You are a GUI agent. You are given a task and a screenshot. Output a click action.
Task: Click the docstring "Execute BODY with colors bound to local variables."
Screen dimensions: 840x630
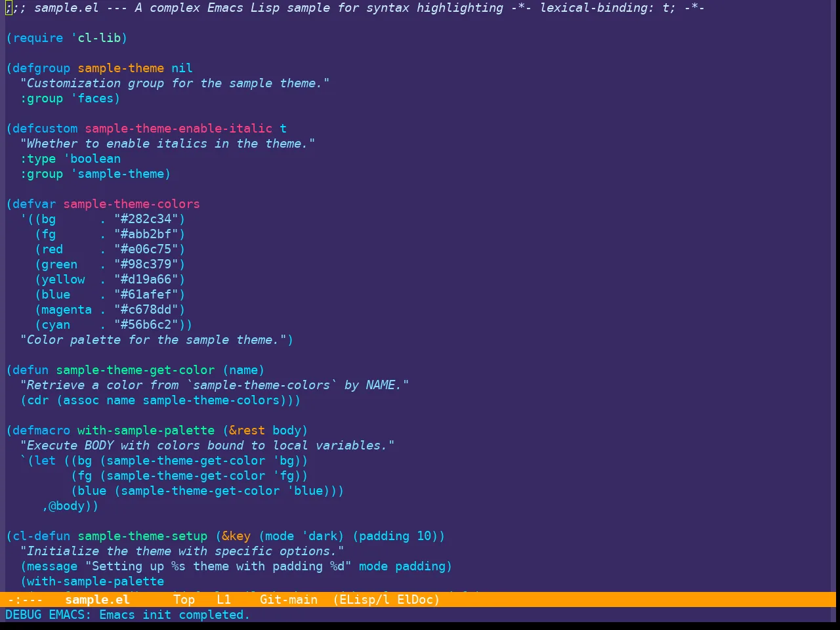coord(207,446)
